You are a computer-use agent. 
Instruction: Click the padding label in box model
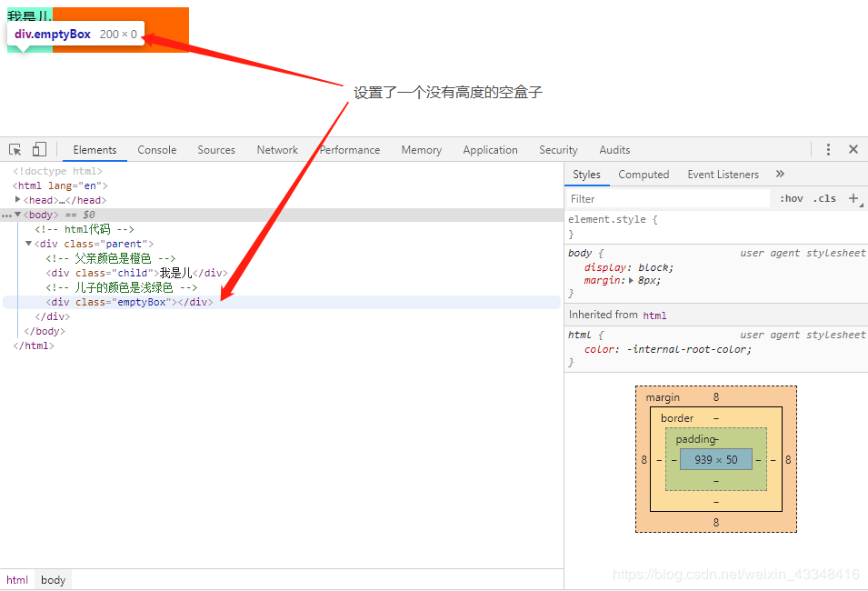[x=695, y=439]
